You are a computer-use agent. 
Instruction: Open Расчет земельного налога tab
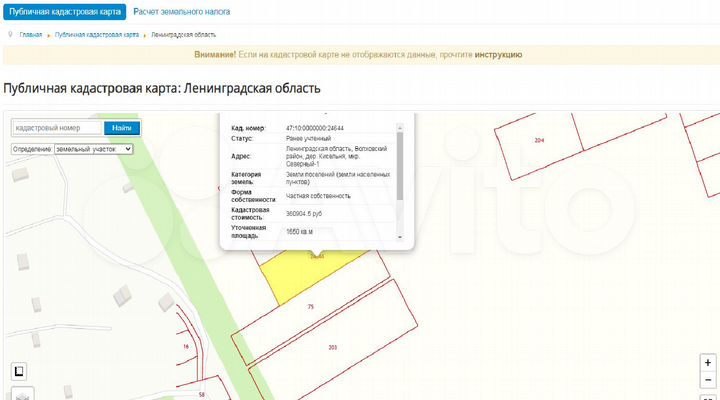click(x=181, y=12)
